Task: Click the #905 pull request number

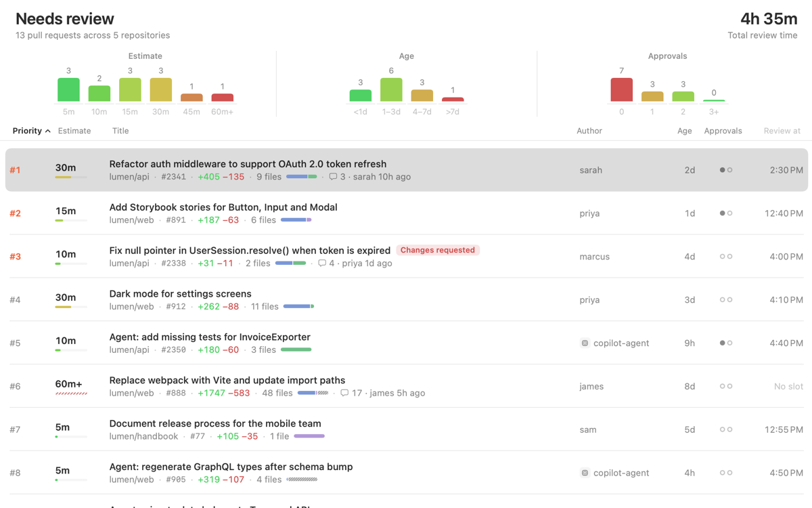Action: pos(176,480)
